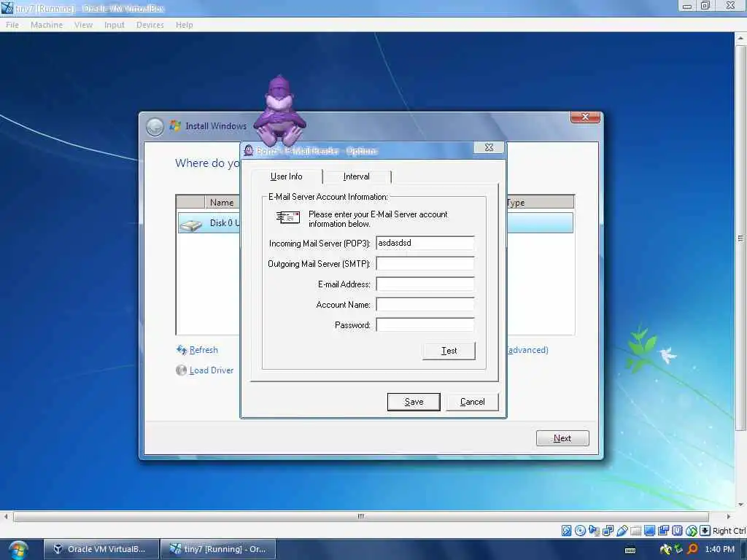Viewport: 747px width, 560px height.
Task: Click the Save button
Action: [414, 402]
